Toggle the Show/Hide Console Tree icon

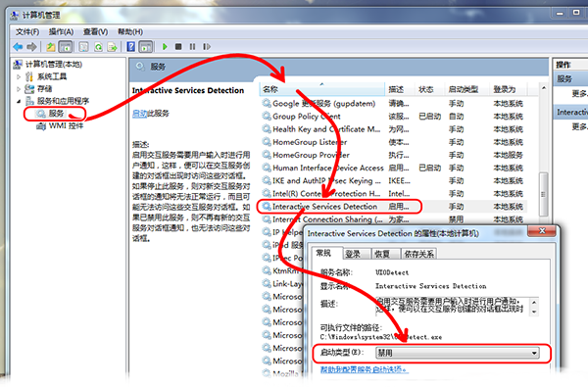[x=66, y=47]
